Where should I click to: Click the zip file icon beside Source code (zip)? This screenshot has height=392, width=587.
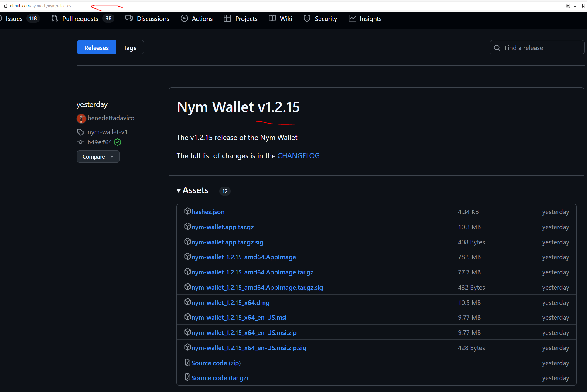point(188,362)
